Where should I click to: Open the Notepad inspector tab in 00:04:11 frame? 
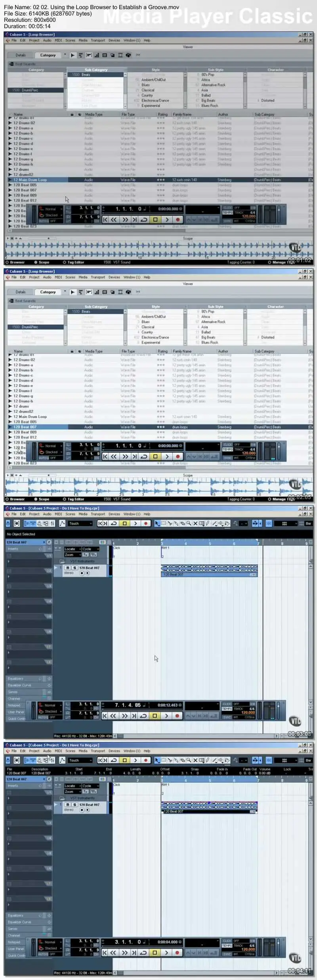tap(15, 942)
